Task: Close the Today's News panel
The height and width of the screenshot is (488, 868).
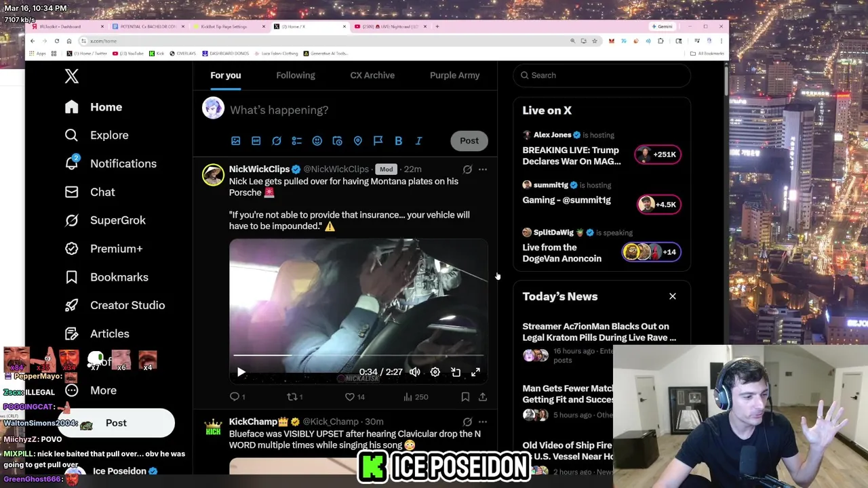Action: tap(673, 296)
